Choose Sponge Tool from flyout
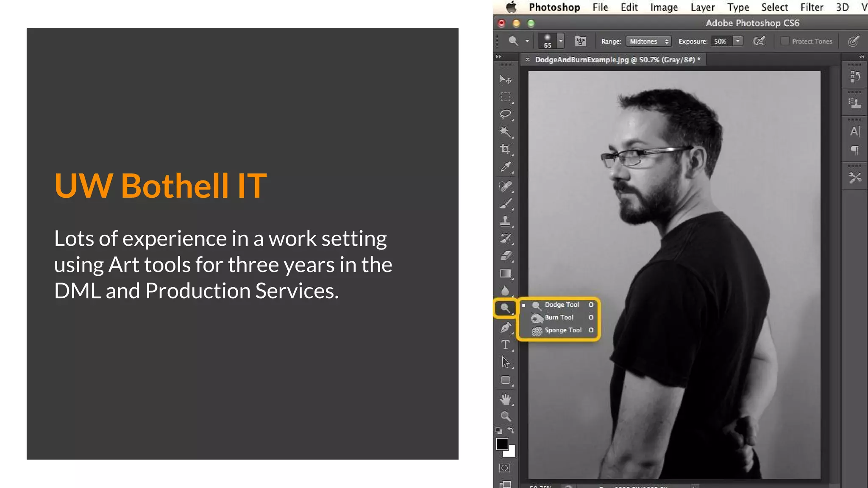This screenshot has width=868, height=488. pos(562,330)
